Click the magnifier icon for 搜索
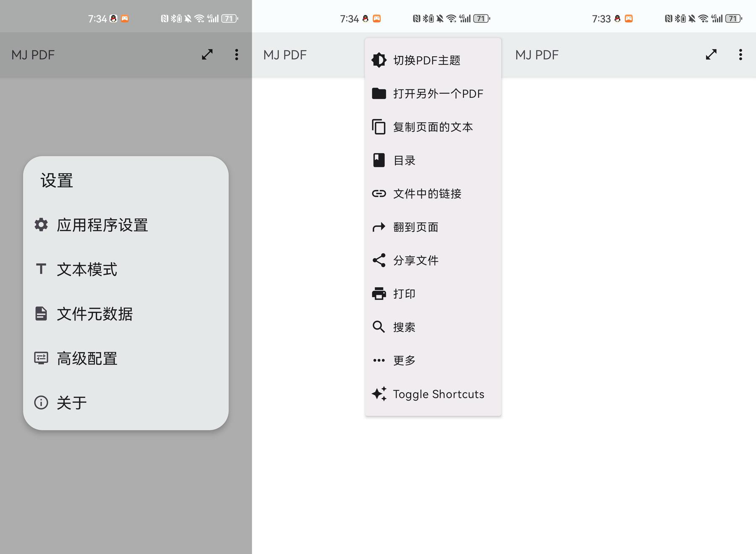756x554 pixels. pyautogui.click(x=379, y=327)
